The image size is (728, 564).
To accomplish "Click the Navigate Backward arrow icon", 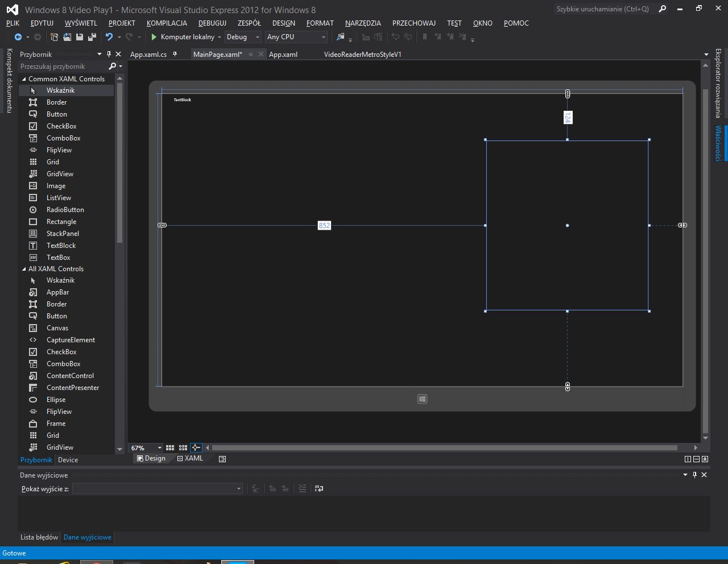I will [x=18, y=37].
